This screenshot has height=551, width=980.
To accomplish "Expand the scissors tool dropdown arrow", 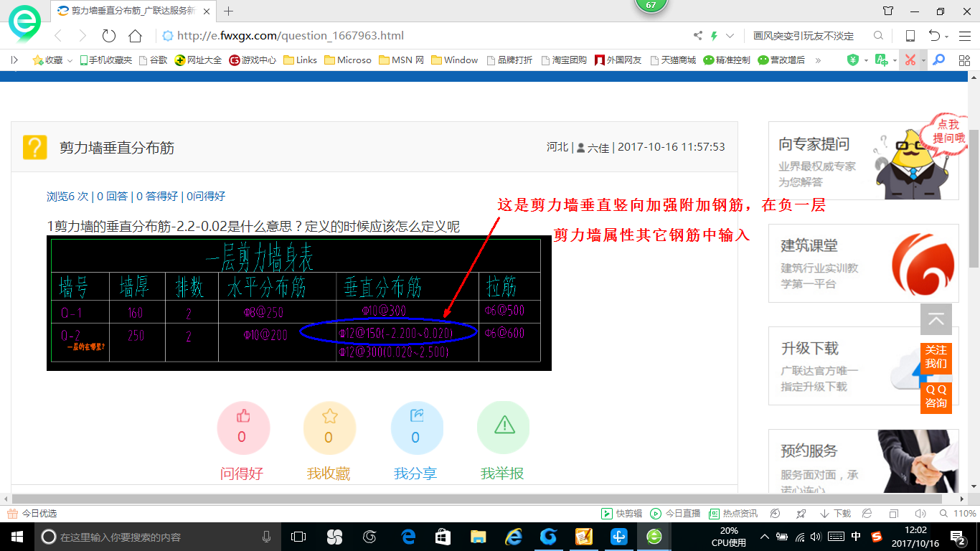I will click(923, 60).
